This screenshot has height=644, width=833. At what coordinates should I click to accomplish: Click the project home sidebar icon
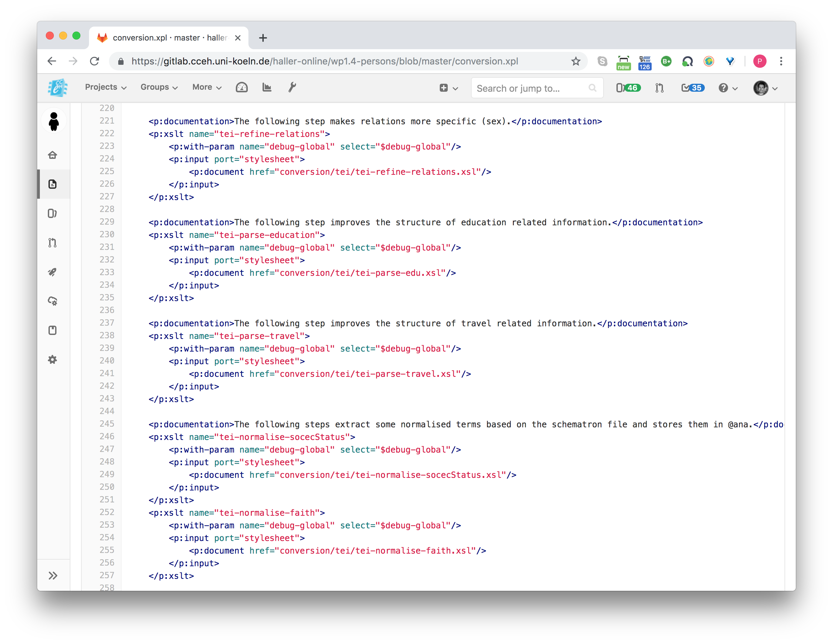click(52, 155)
